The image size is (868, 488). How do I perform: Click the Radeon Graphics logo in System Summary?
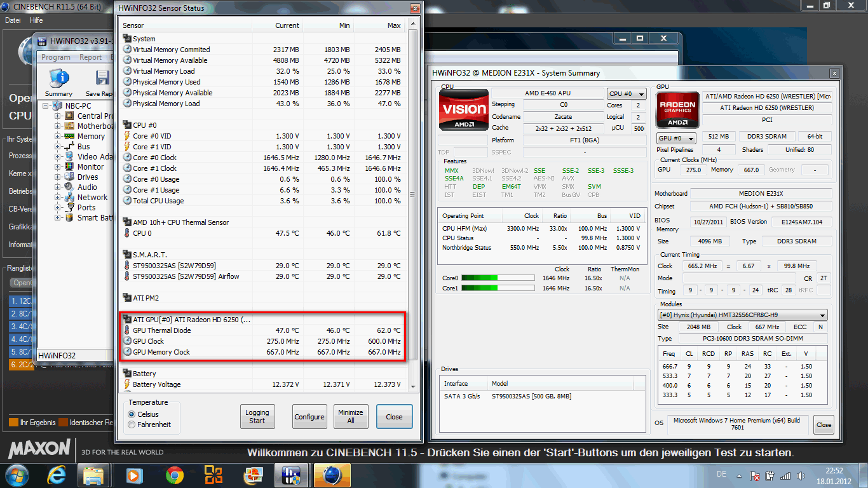pyautogui.click(x=677, y=111)
